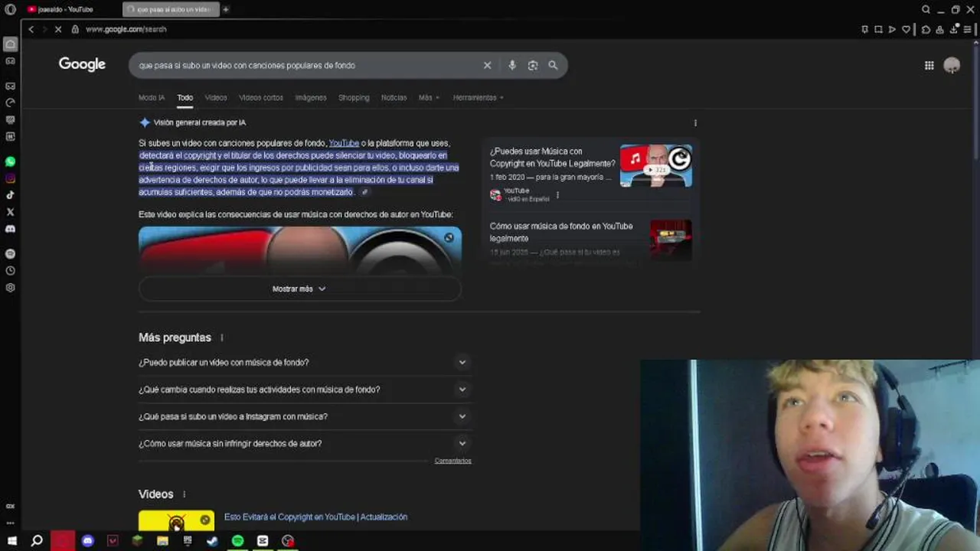Switch to the Noticias tab
Screen dimensions: 980x551
point(394,97)
